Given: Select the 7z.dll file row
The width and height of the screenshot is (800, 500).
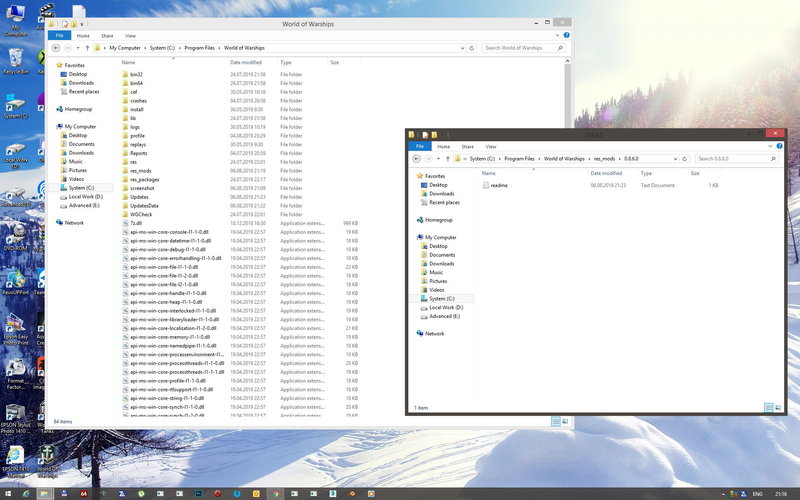Looking at the screenshot, I should click(x=240, y=223).
